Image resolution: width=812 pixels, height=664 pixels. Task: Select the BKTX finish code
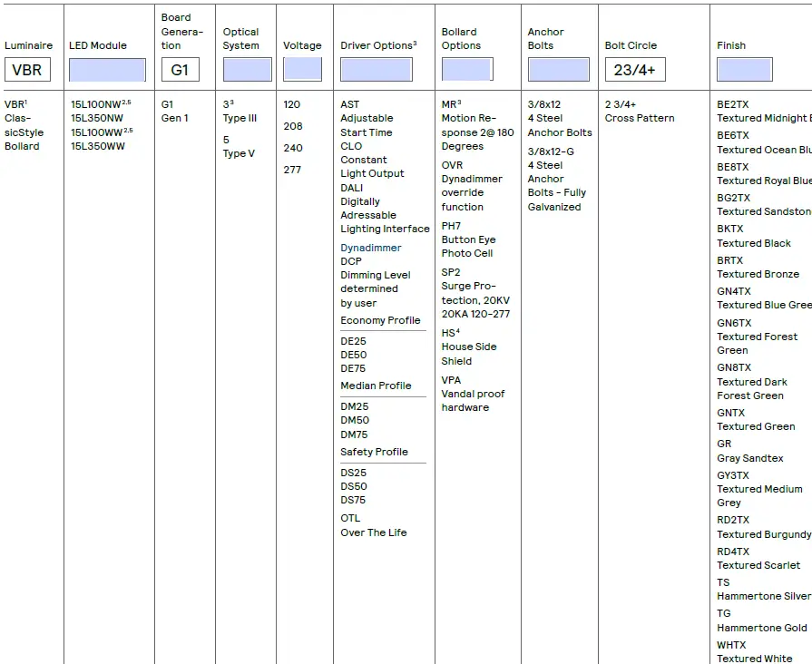pyautogui.click(x=730, y=229)
